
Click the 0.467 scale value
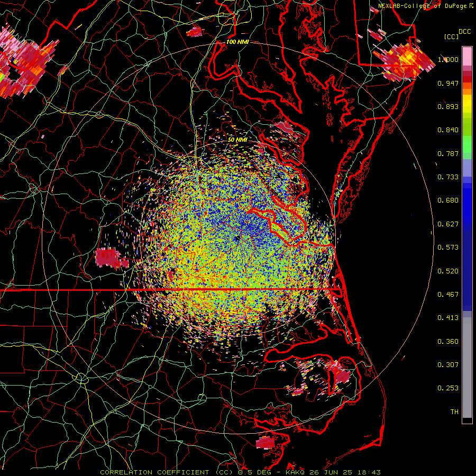(448, 295)
